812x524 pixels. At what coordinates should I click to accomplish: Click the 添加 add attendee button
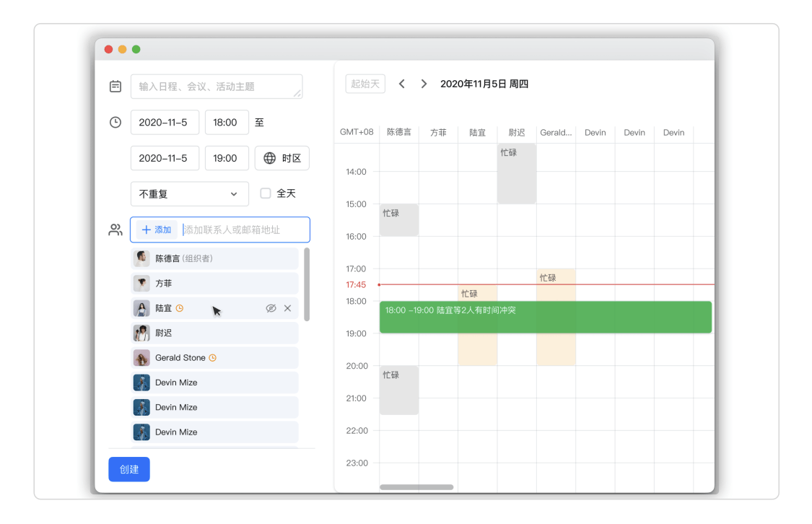(157, 230)
